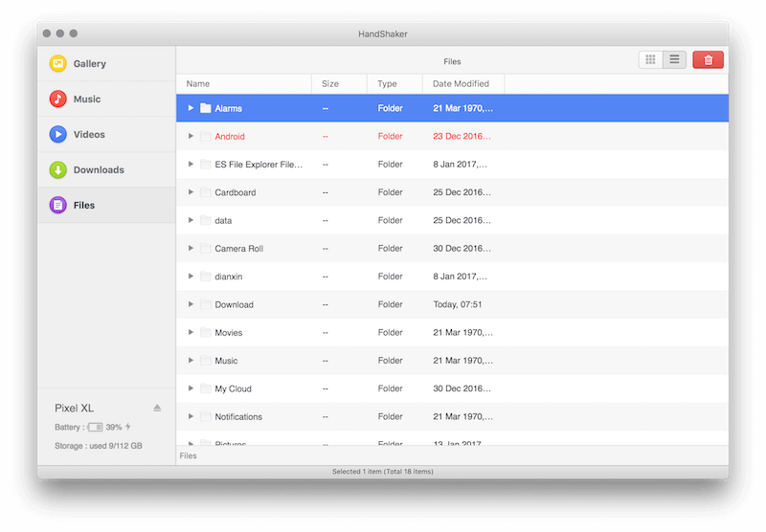Click the purple Files icon
Image resolution: width=766 pixels, height=532 pixels.
[x=58, y=206]
